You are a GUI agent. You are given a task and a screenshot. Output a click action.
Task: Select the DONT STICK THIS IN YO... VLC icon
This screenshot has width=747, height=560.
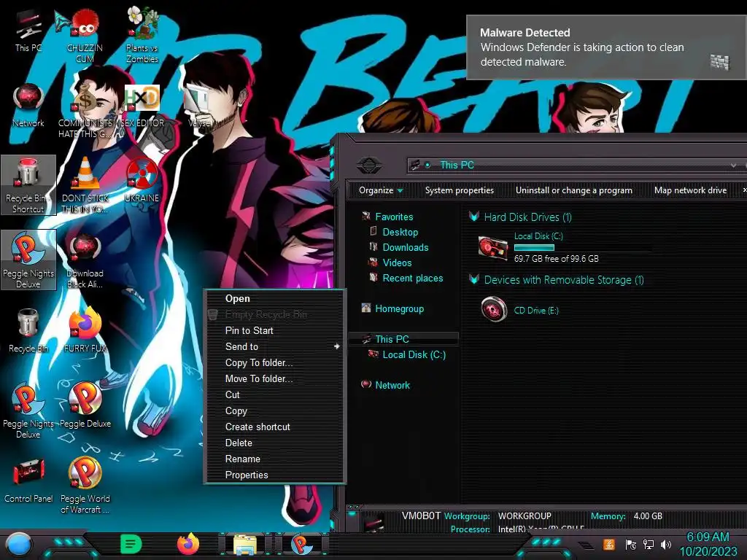coord(85,184)
